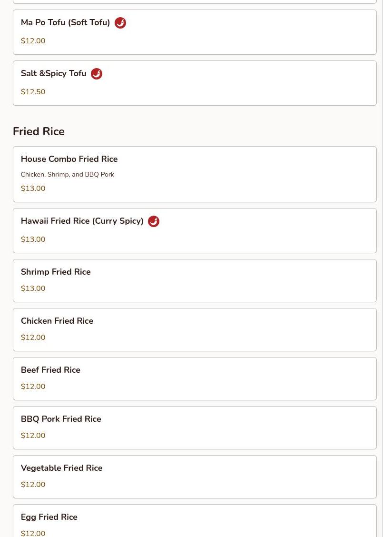Select Beef Fried Rice
392x537 pixels.
[195, 379]
